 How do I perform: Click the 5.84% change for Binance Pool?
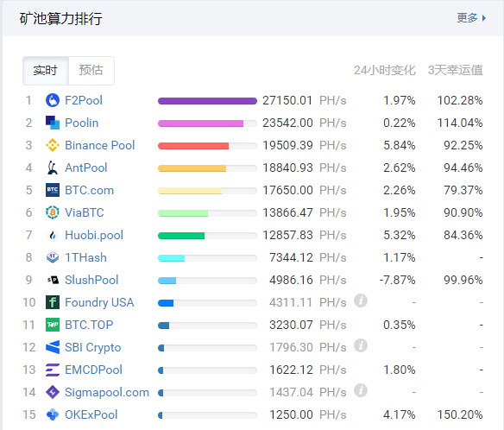click(x=400, y=145)
